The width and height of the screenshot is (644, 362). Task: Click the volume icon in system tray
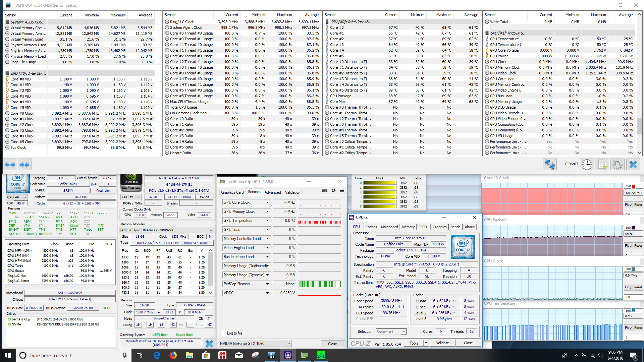(601, 355)
